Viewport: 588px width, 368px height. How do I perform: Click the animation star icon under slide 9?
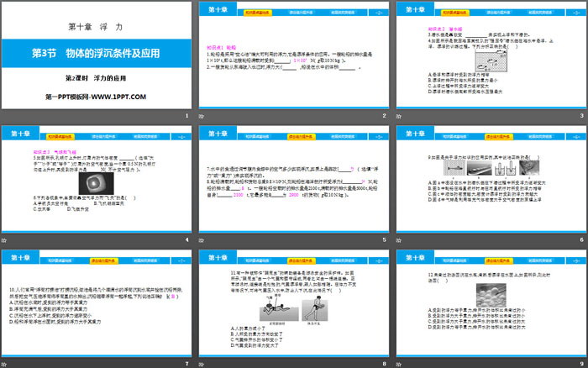tap(399, 365)
